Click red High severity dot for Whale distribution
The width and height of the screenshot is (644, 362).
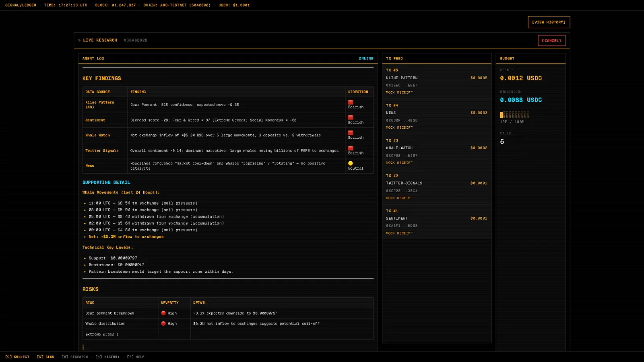pyautogui.click(x=163, y=323)
